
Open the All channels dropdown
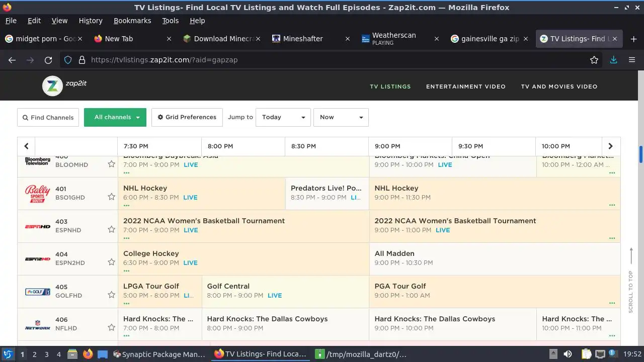click(x=115, y=117)
